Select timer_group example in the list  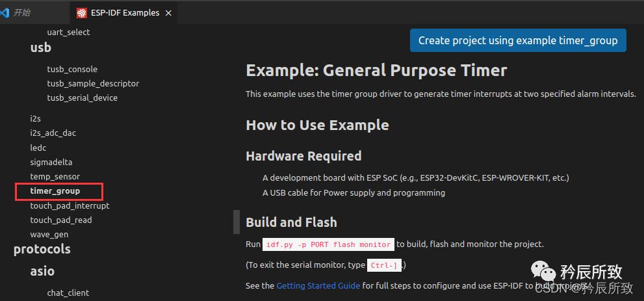(55, 191)
